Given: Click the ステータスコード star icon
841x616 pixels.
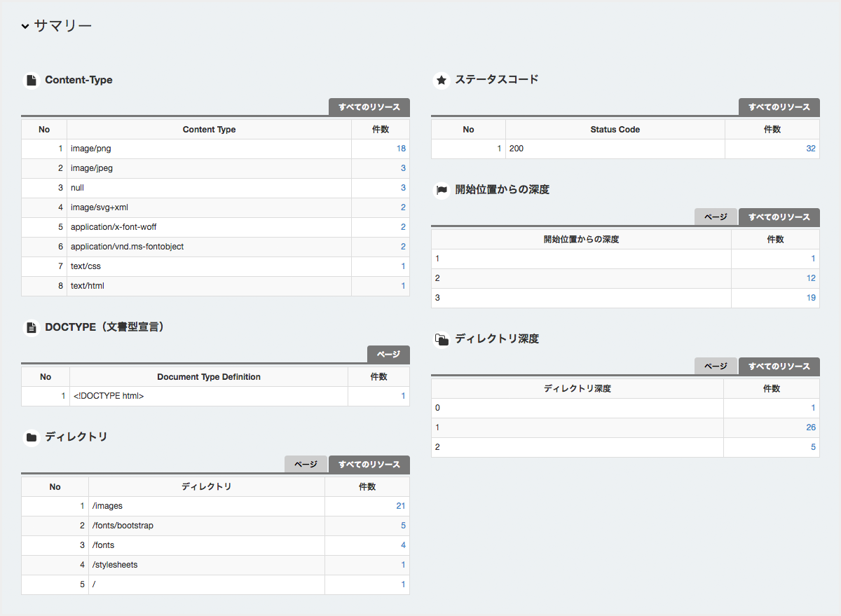Looking at the screenshot, I should (442, 81).
